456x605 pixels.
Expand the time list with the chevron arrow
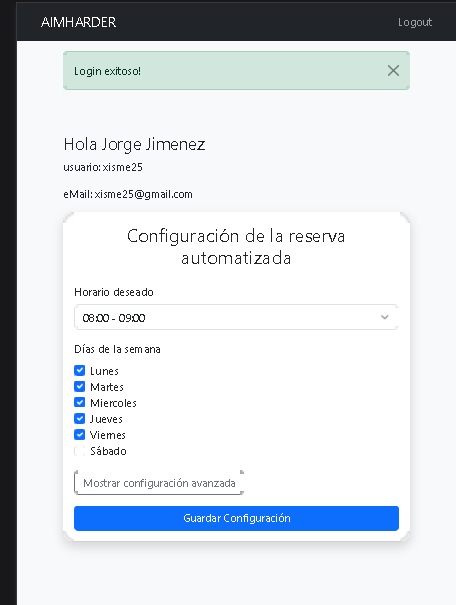tap(384, 317)
